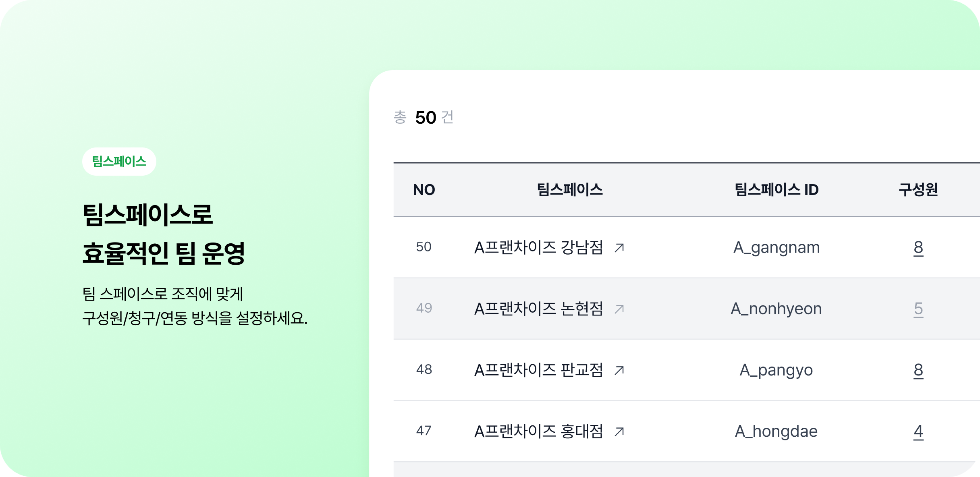Select the A프랜차이즈 홍대점 teamspace name
Screen dimensions: 980x477
[539, 431]
